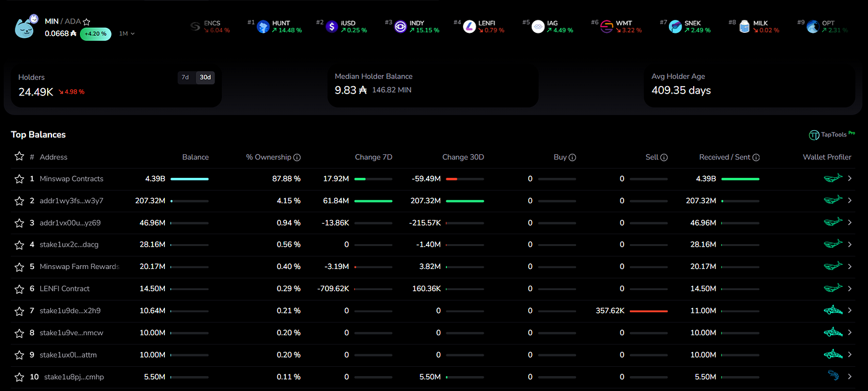Toggle the header star in table
The height and width of the screenshot is (391, 868).
[x=19, y=157]
